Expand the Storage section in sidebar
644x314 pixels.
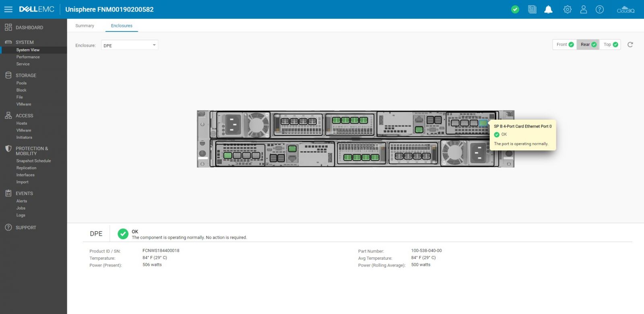click(x=26, y=76)
